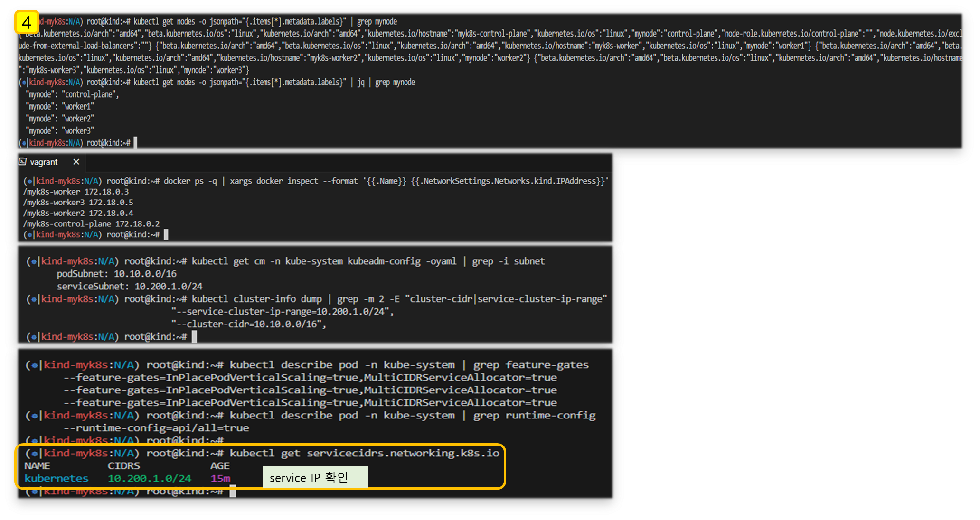Close the vagrant tab with X
980x520 pixels.
tap(76, 162)
